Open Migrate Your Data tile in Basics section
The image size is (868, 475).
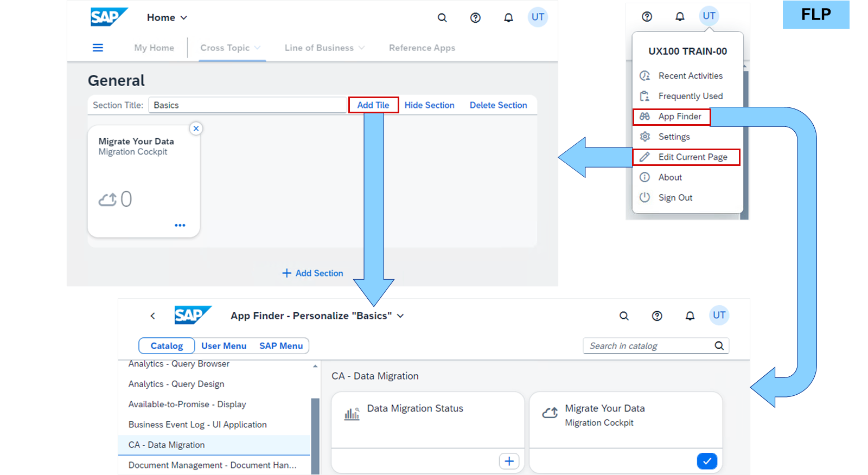pos(144,181)
